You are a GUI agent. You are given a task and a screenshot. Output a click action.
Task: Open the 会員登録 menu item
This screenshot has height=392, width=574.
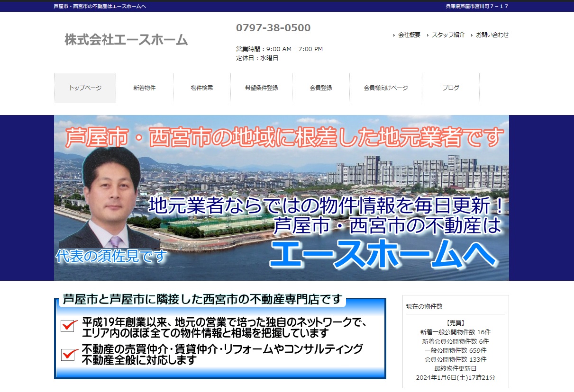(321, 88)
